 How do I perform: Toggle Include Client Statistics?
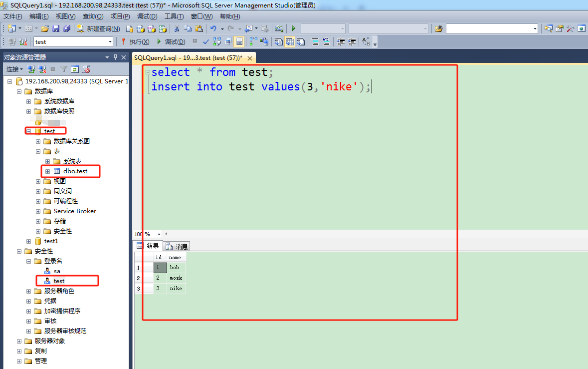265,41
